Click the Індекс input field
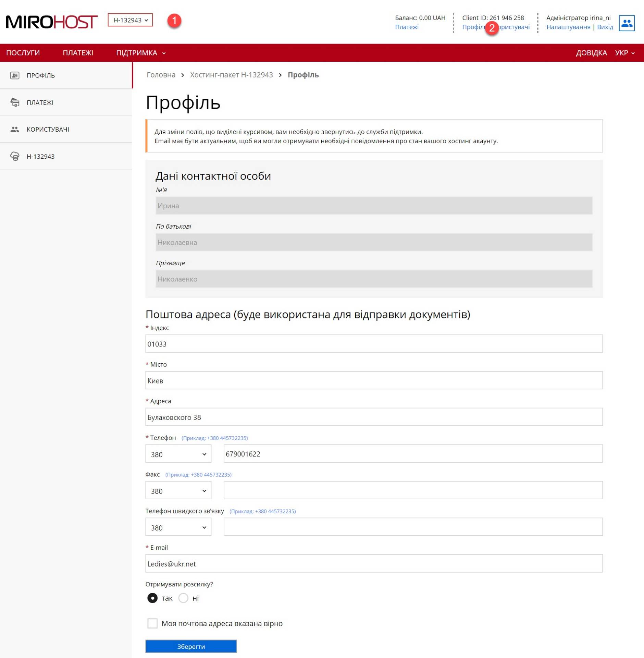 (x=374, y=344)
